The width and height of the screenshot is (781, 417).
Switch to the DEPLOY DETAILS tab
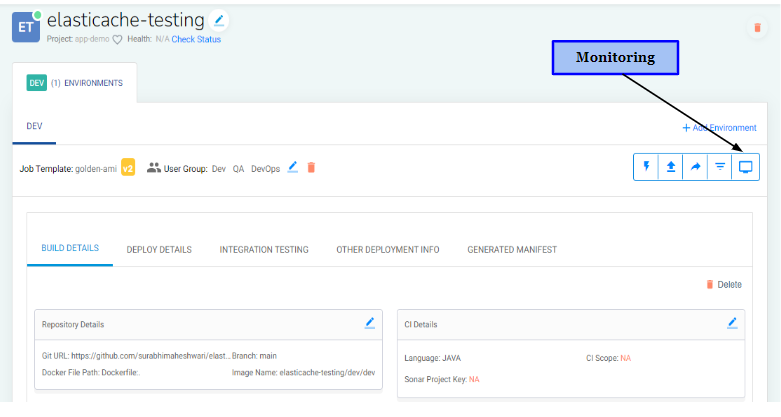pos(159,250)
